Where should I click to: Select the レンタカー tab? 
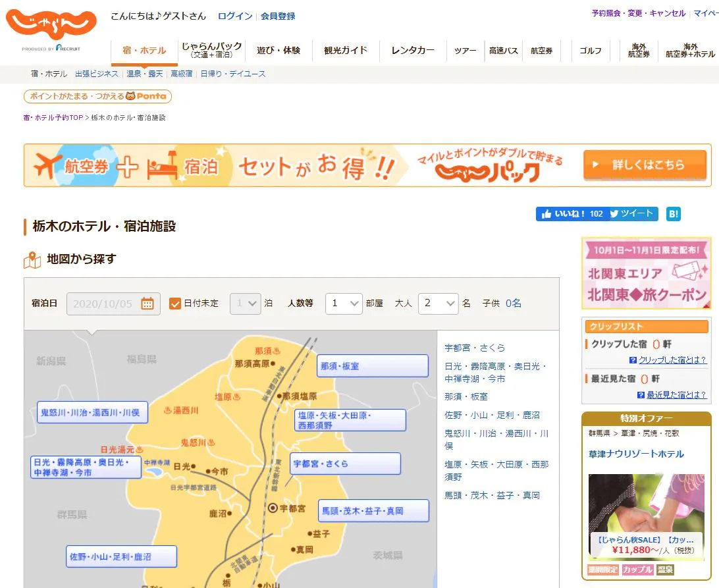(413, 51)
